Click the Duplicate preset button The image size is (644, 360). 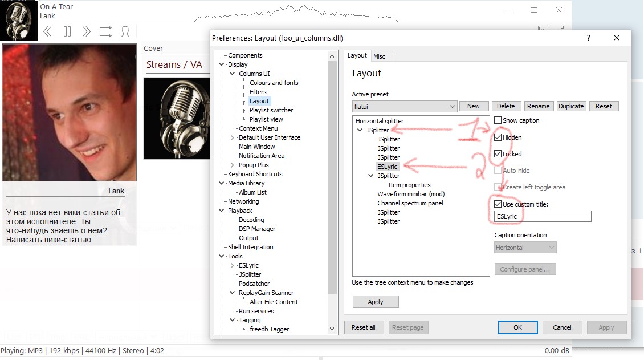571,106
